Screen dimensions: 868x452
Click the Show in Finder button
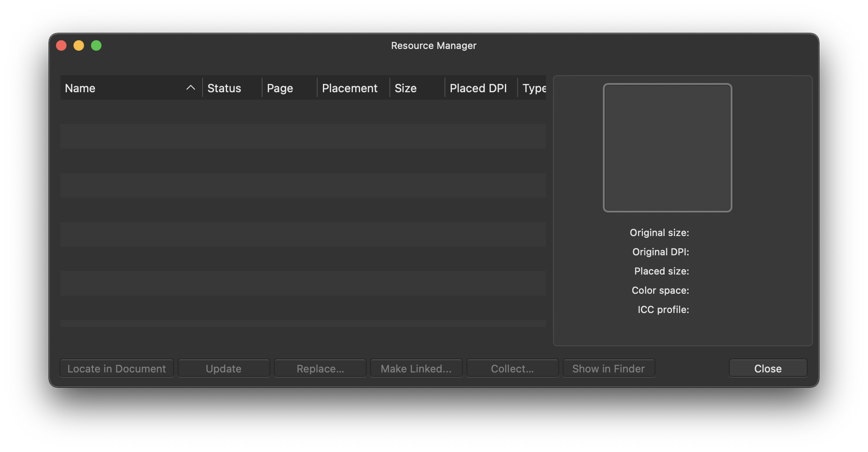609,369
